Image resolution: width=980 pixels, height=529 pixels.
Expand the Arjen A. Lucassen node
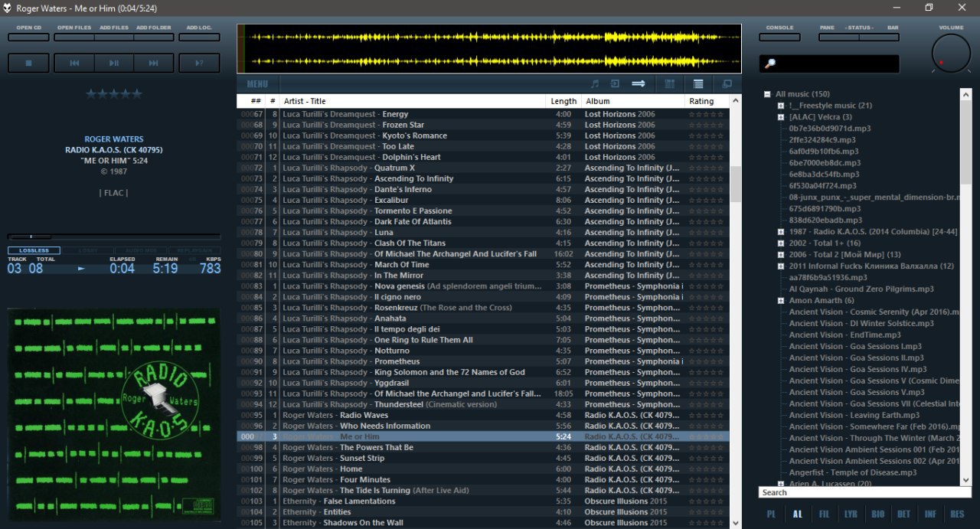click(780, 484)
